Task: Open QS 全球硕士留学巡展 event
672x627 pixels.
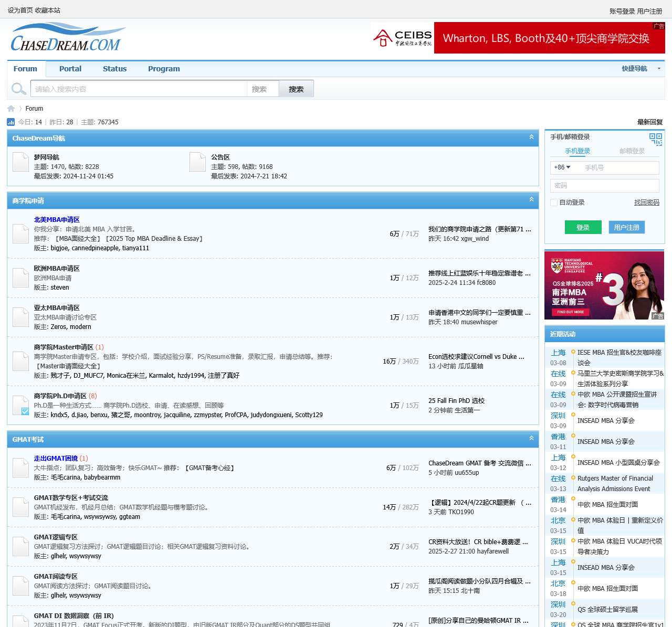Action: click(607, 610)
